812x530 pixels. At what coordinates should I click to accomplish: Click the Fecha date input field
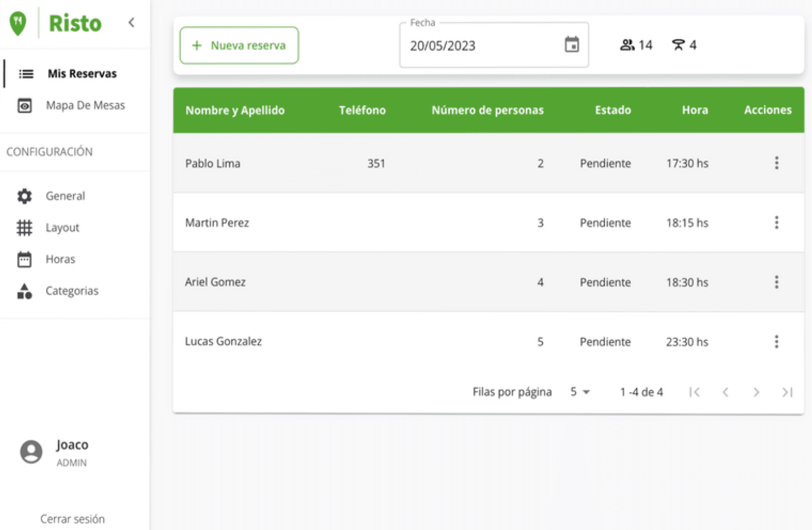(494, 45)
